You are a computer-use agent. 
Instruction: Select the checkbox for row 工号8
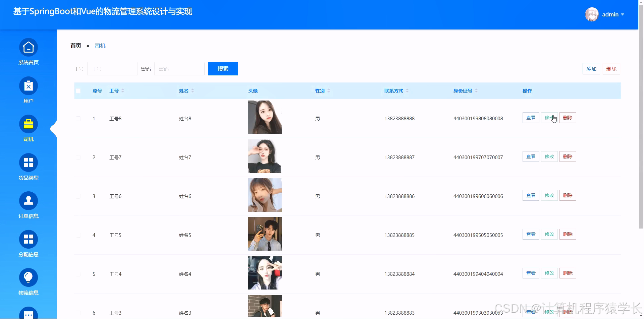tap(78, 118)
